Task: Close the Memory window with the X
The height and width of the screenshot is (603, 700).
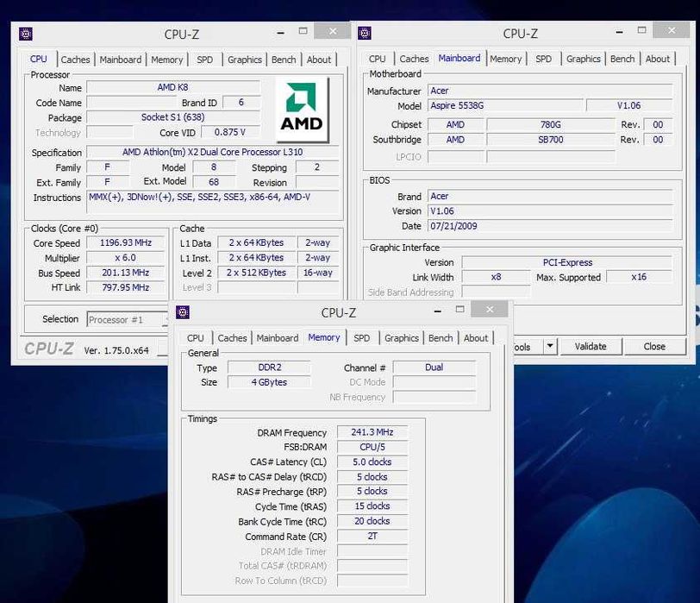Action: (x=490, y=309)
